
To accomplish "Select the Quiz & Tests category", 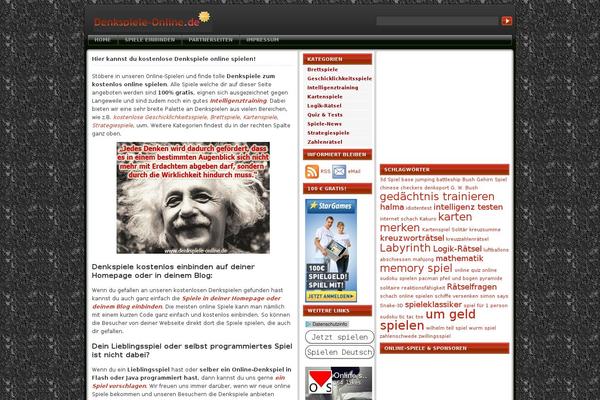I will (325, 114).
